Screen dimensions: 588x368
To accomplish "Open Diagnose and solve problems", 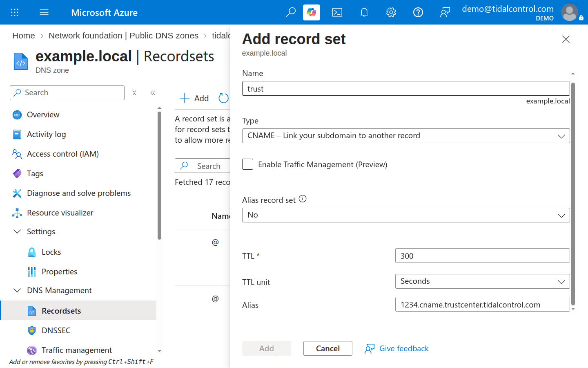I will pyautogui.click(x=78, y=193).
